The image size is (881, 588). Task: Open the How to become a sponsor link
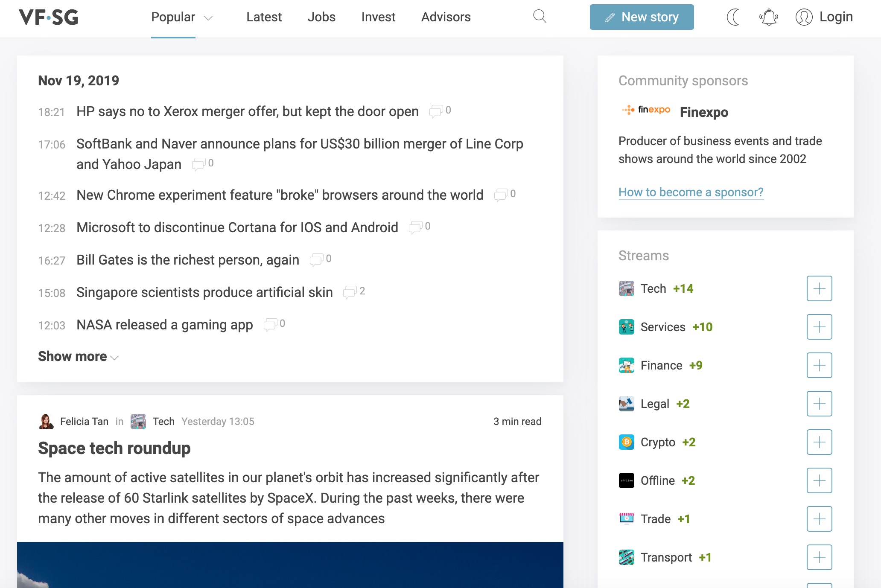[x=691, y=192]
